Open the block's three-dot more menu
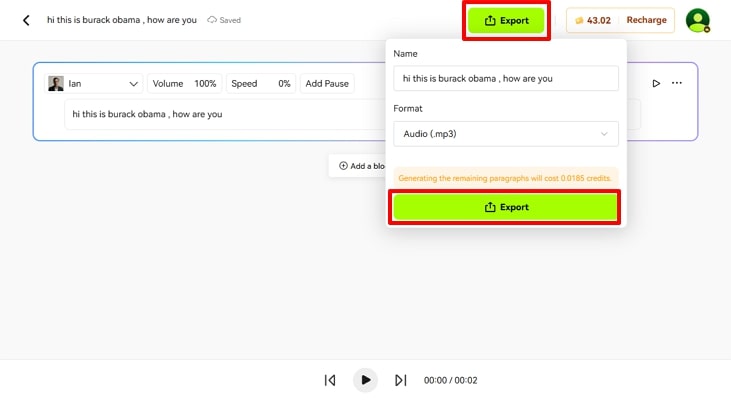 coord(677,83)
